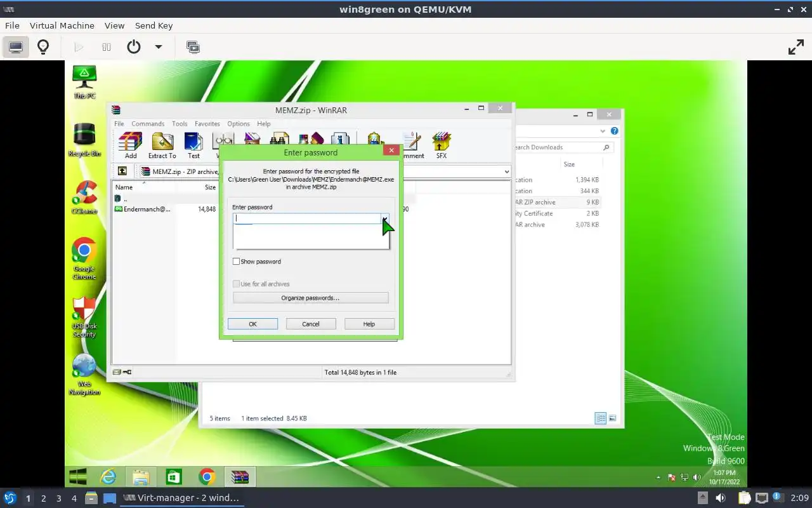Screen dimensions: 812x508
Task: Open the virt-manager File menu
Action: (x=12, y=25)
